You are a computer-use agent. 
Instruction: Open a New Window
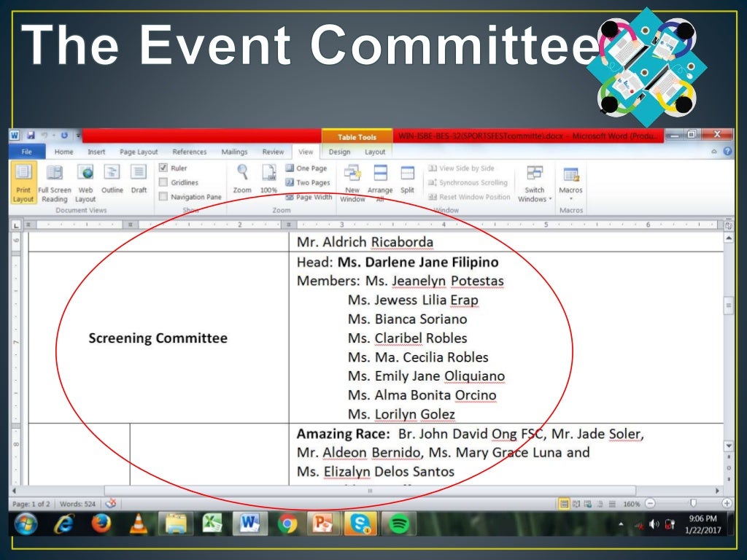click(352, 183)
